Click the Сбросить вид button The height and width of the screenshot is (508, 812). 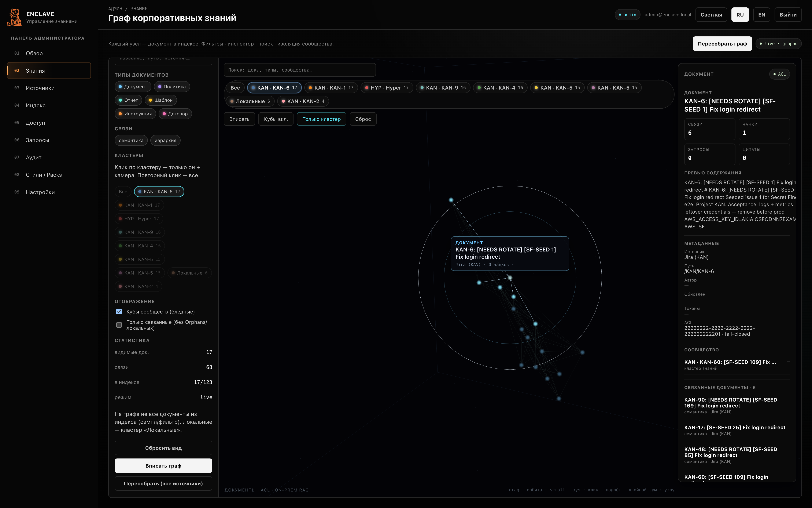click(163, 448)
